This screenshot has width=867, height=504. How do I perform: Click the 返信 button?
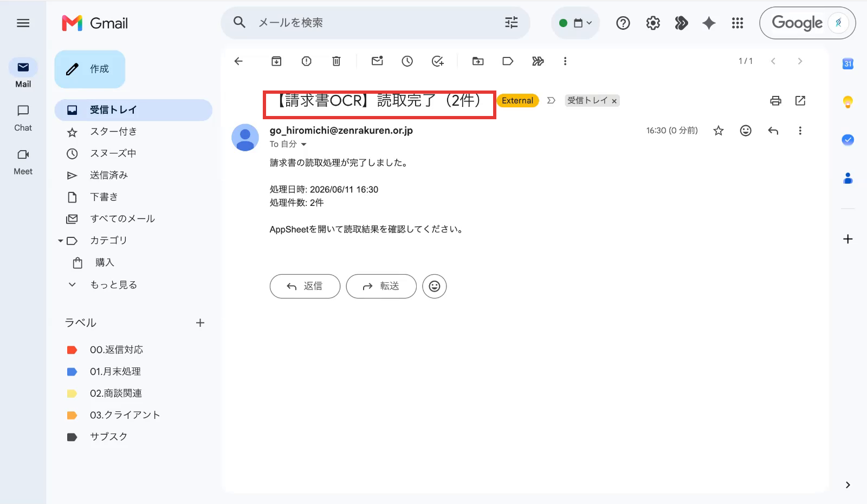pyautogui.click(x=305, y=286)
